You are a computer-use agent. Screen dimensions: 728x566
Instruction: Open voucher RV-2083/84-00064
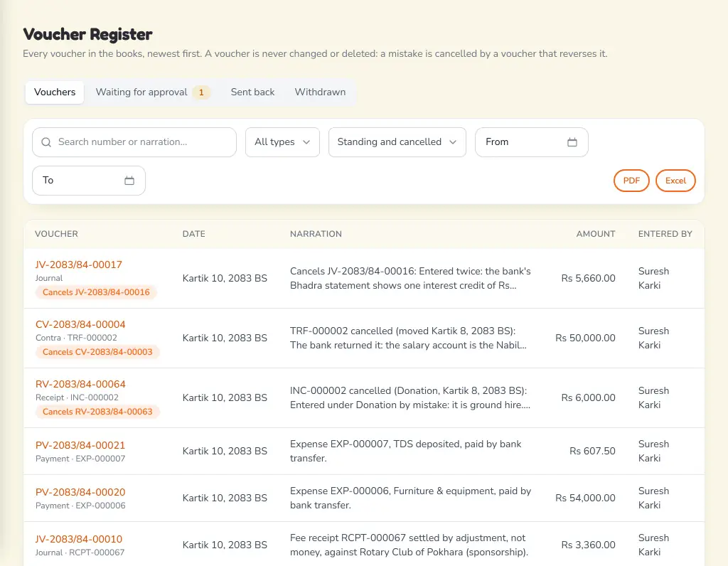80,385
